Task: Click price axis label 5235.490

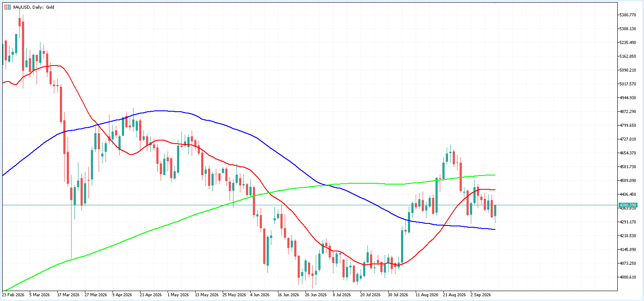Action: click(x=628, y=43)
